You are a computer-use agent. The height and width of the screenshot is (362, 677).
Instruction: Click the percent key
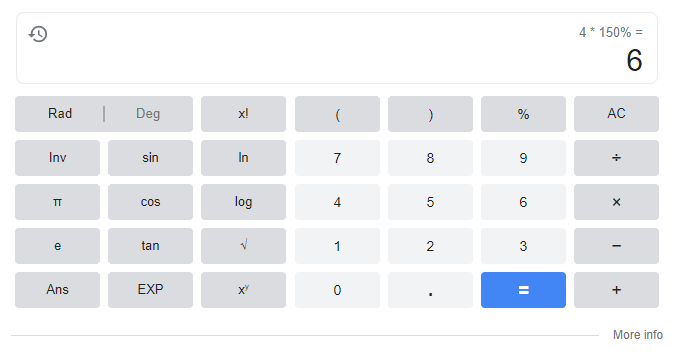tap(523, 114)
